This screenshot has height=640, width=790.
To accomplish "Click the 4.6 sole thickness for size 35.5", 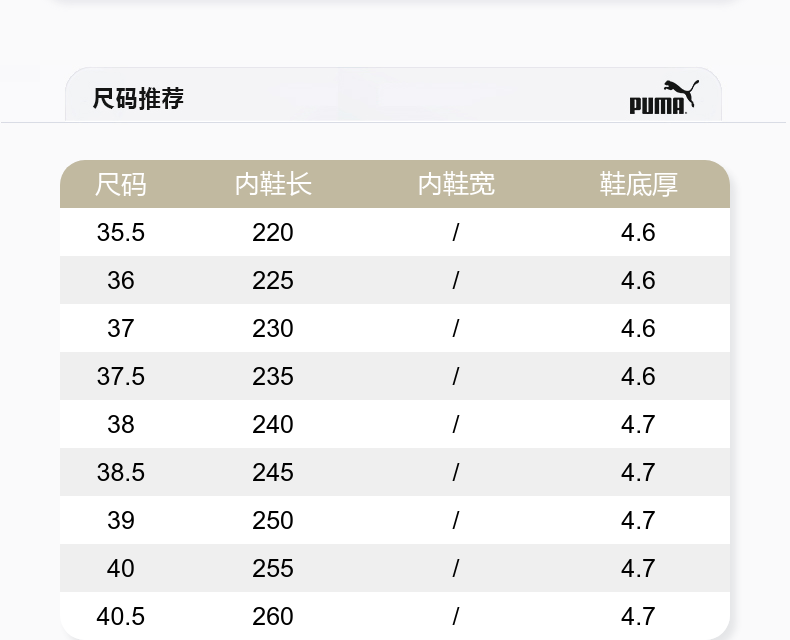I will pos(638,233).
